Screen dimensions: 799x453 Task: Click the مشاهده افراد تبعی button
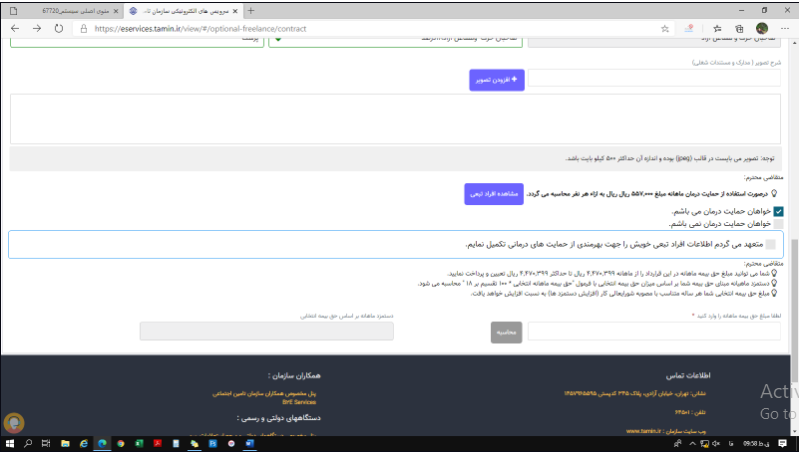(x=494, y=194)
